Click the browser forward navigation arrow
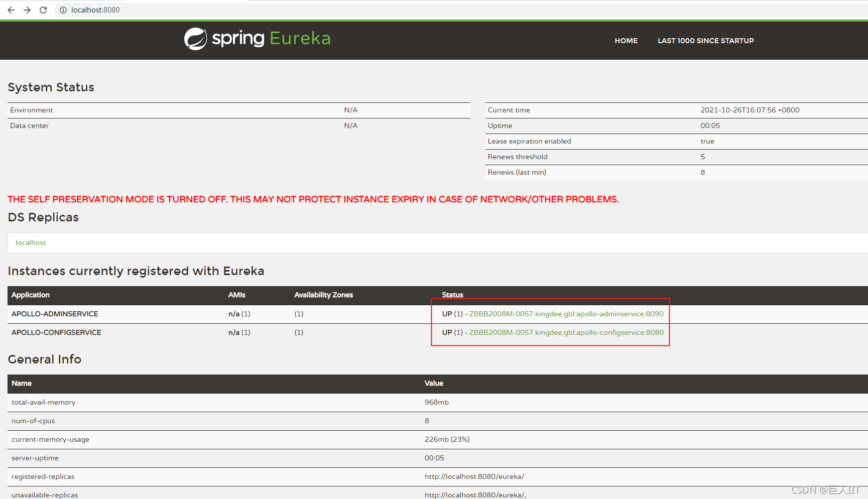The height and width of the screenshot is (499, 868). pyautogui.click(x=27, y=10)
